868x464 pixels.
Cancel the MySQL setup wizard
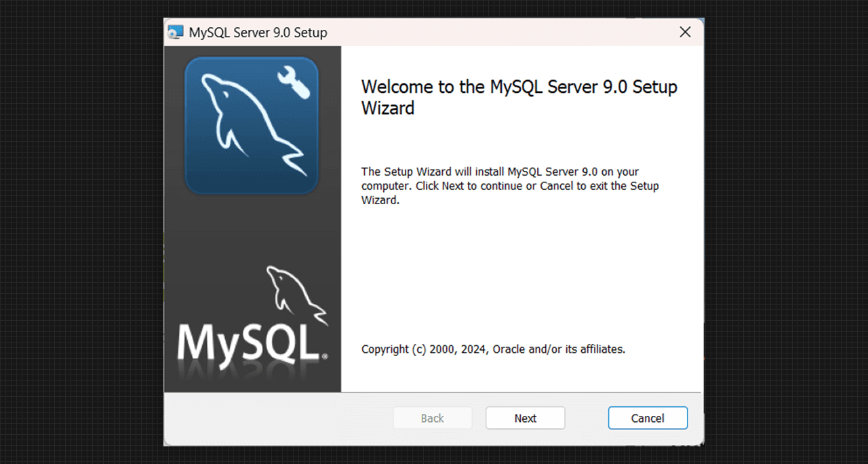(x=648, y=418)
